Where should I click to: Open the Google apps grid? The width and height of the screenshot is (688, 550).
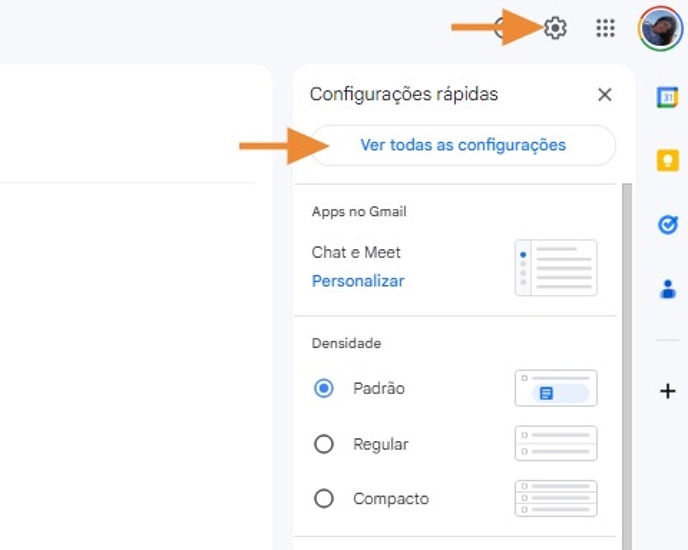coord(605,28)
